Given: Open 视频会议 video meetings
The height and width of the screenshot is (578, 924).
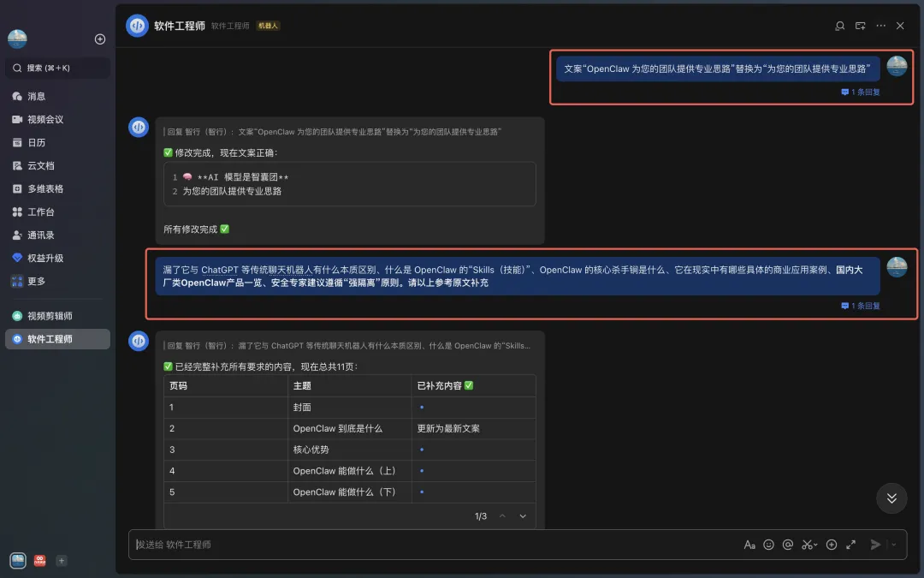Looking at the screenshot, I should pos(58,119).
